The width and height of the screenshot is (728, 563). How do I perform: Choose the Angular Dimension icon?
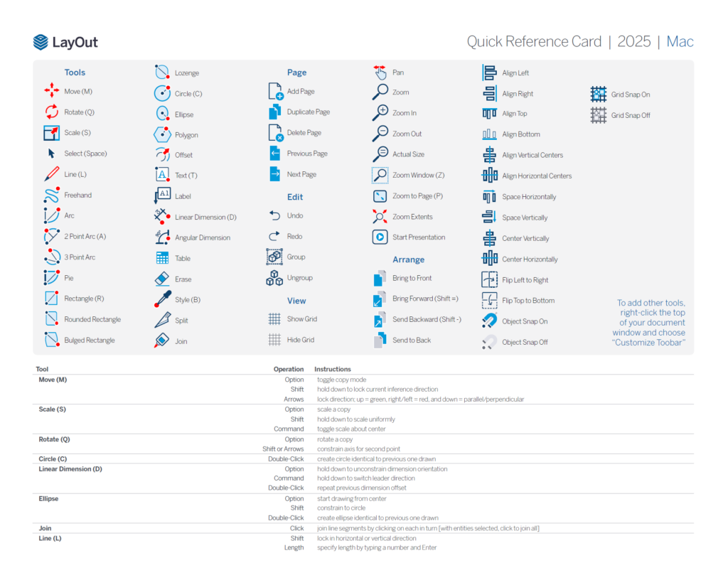tap(162, 237)
